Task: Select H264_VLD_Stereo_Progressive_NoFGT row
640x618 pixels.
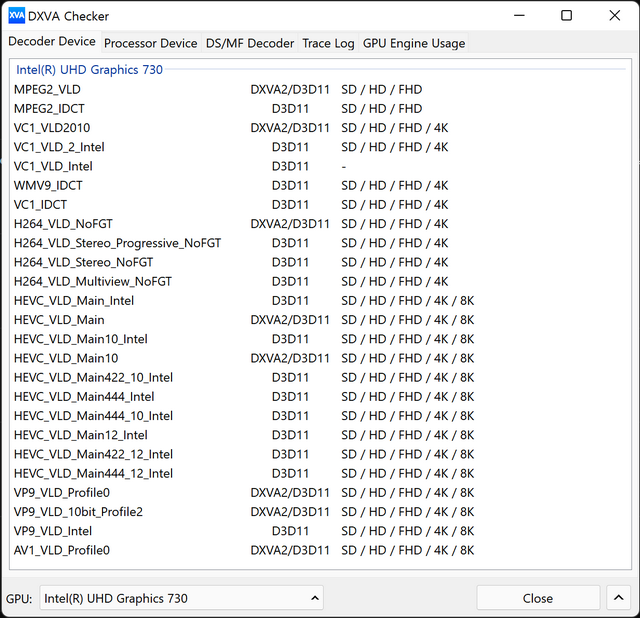Action: [x=320, y=243]
